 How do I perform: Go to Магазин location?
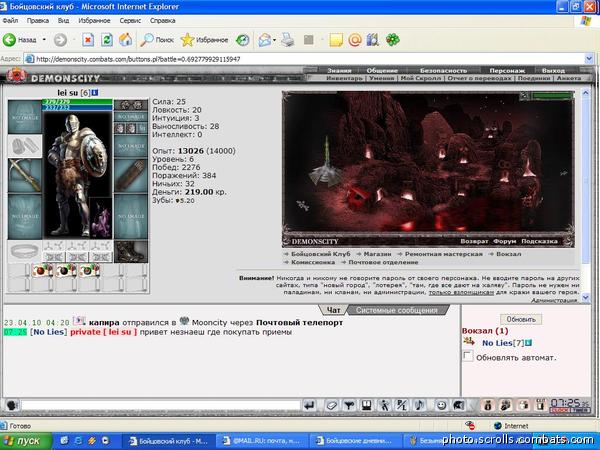coord(377,254)
